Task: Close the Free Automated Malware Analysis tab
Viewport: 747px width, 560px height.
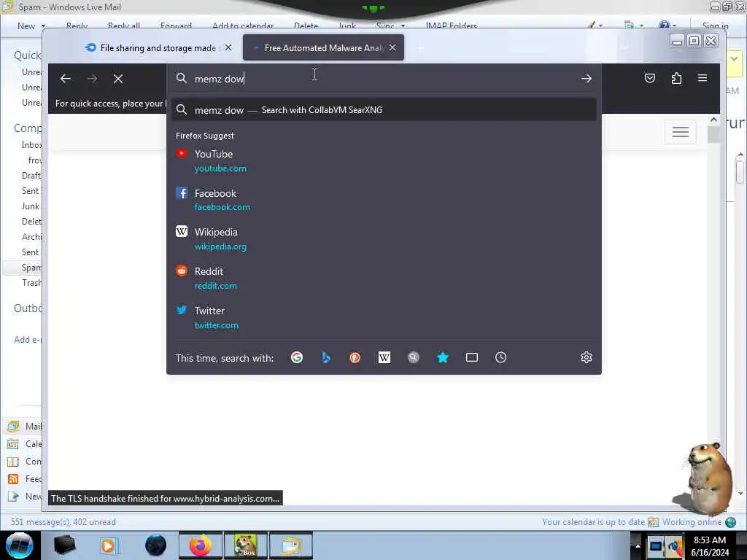Action: click(x=392, y=47)
